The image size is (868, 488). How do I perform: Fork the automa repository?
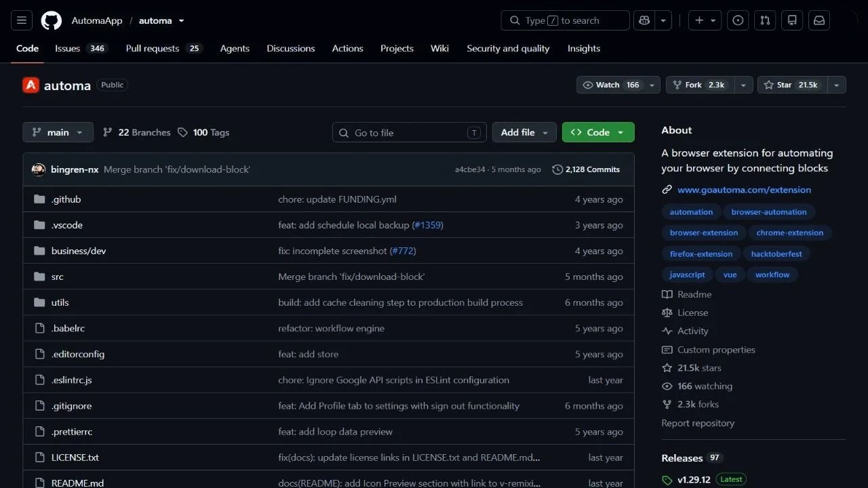tap(701, 85)
